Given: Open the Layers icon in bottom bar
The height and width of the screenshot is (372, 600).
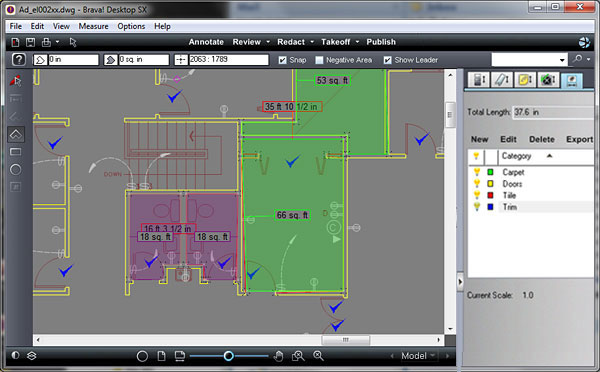Looking at the screenshot, I should (x=32, y=356).
